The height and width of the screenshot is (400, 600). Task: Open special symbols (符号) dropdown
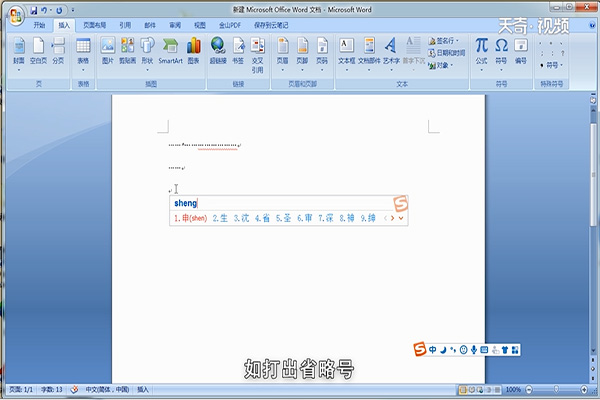551,65
